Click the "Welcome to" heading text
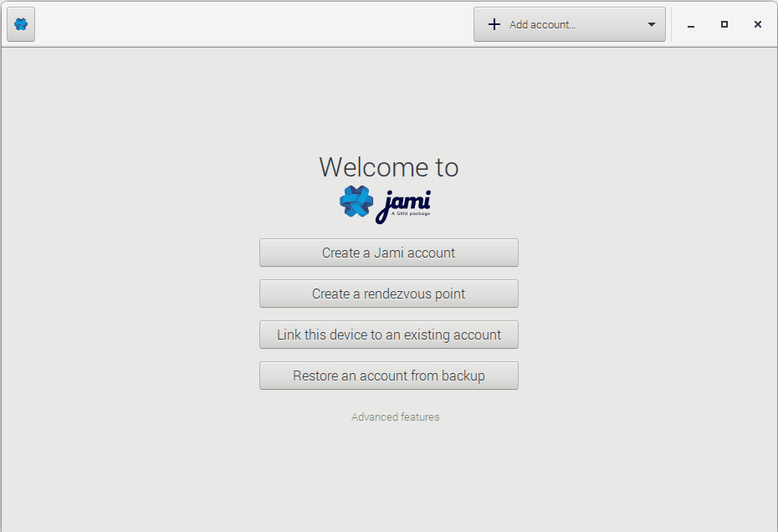This screenshot has height=532, width=778. tap(388, 167)
